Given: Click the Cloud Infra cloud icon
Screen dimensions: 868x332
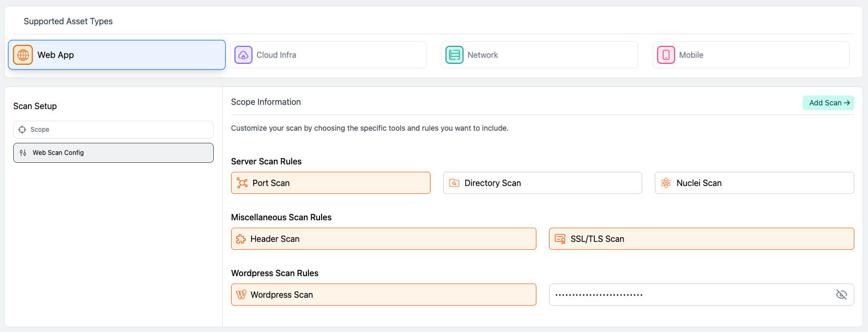Looking at the screenshot, I should point(243,55).
